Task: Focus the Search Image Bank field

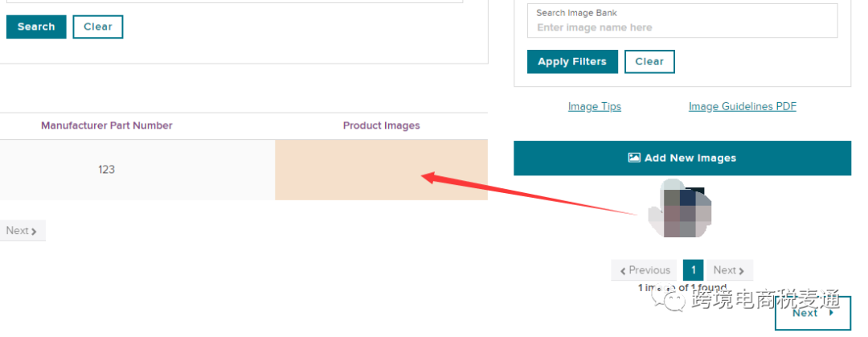Action: [x=682, y=21]
